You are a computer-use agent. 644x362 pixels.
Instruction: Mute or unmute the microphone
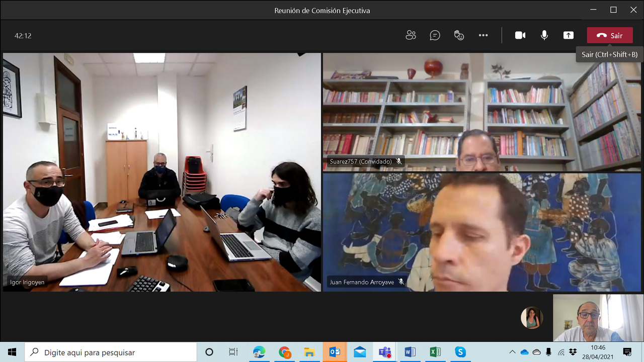tap(544, 35)
